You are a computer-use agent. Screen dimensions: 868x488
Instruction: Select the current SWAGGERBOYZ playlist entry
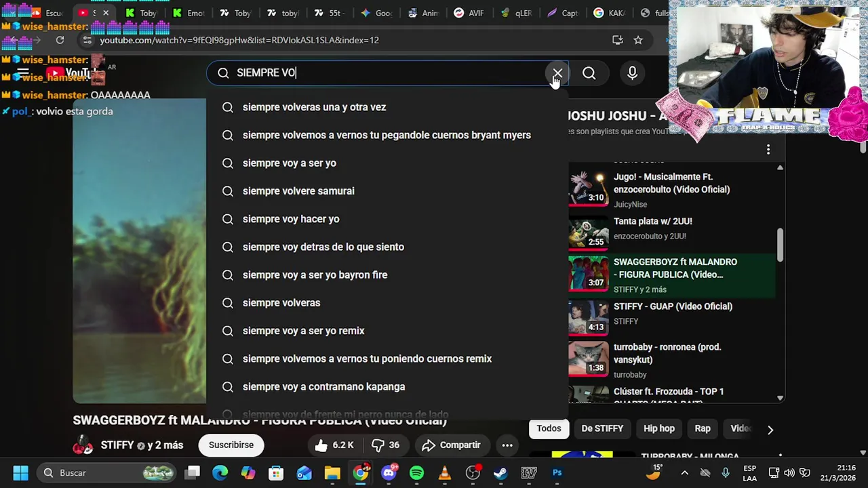(x=671, y=274)
